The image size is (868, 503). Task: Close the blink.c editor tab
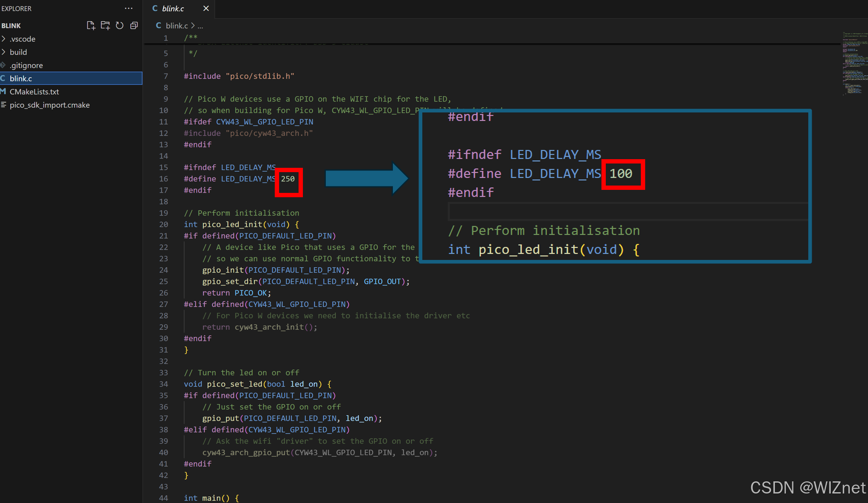[x=206, y=8]
